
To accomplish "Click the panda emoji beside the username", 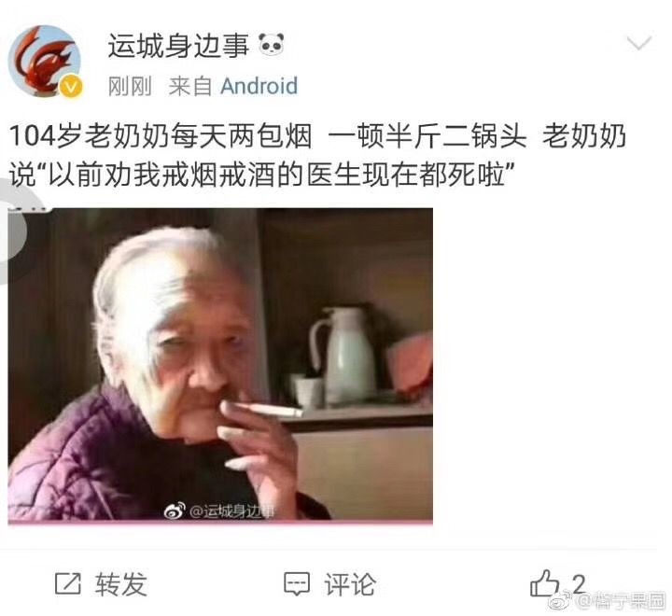I will pyautogui.click(x=272, y=45).
